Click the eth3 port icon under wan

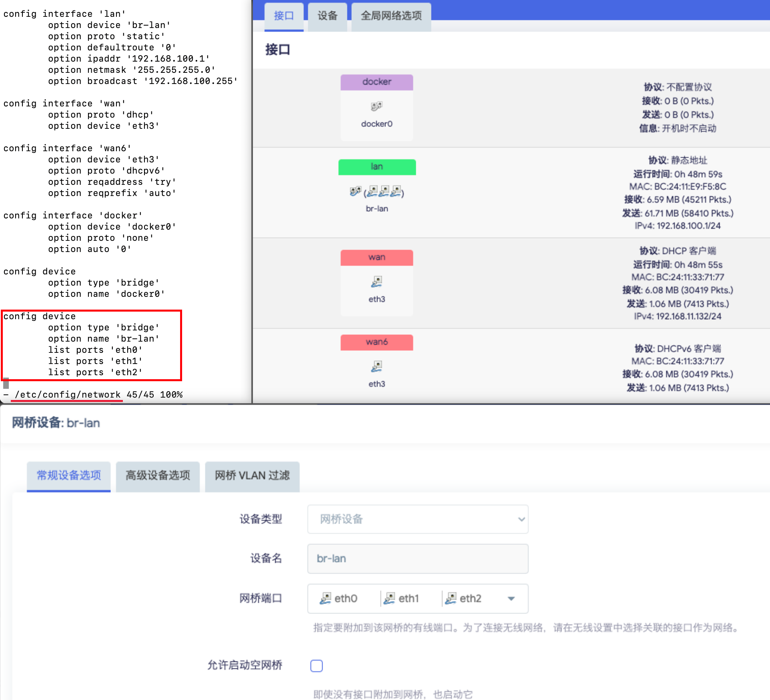tap(377, 282)
